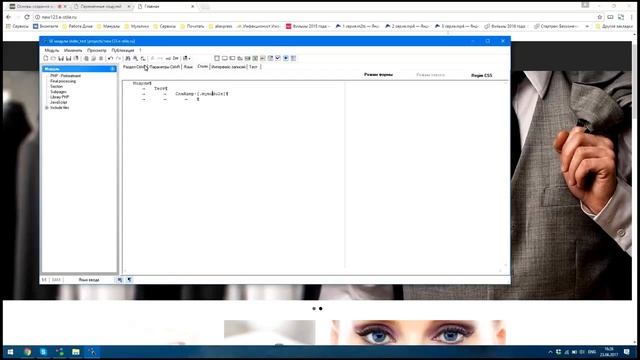Select PHP - Pretreatment in module tree
Viewport: 640px width, 360px height.
point(65,76)
